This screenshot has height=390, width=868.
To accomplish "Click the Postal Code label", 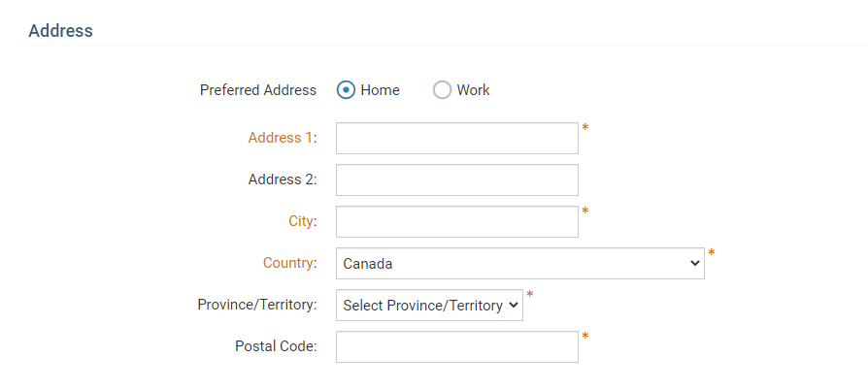I will click(x=276, y=347).
